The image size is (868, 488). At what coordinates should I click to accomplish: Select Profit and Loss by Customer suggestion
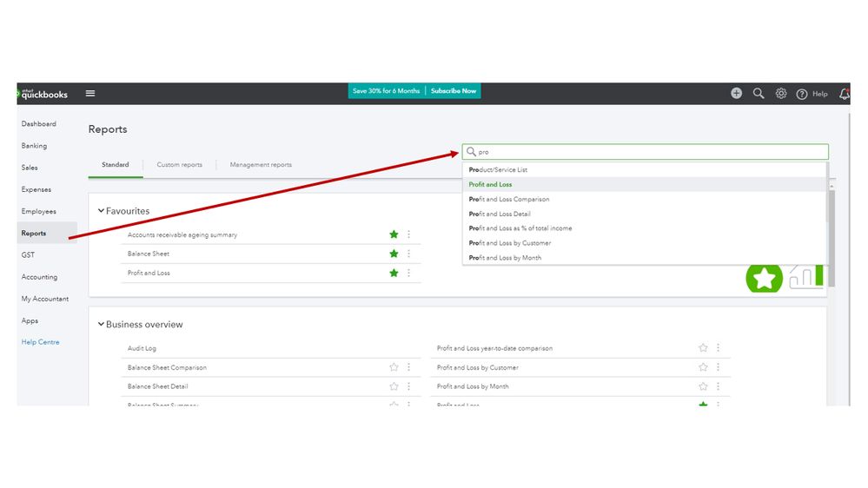(x=645, y=243)
